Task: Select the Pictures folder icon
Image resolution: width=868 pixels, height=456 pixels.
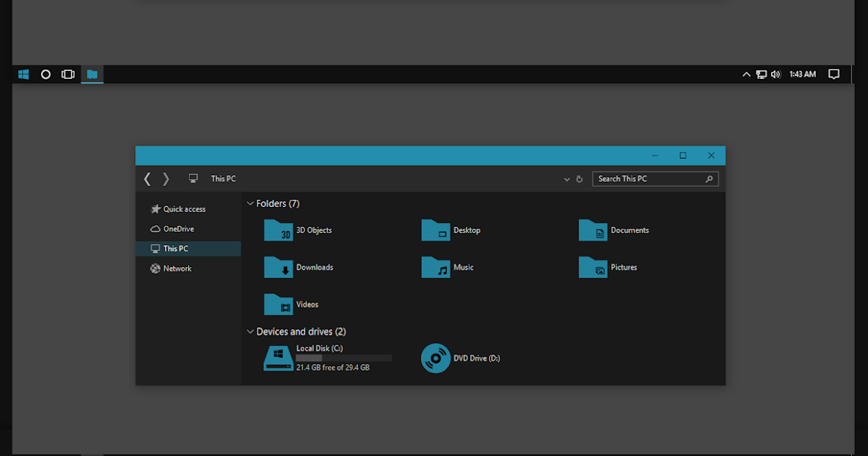Action: 593,267
